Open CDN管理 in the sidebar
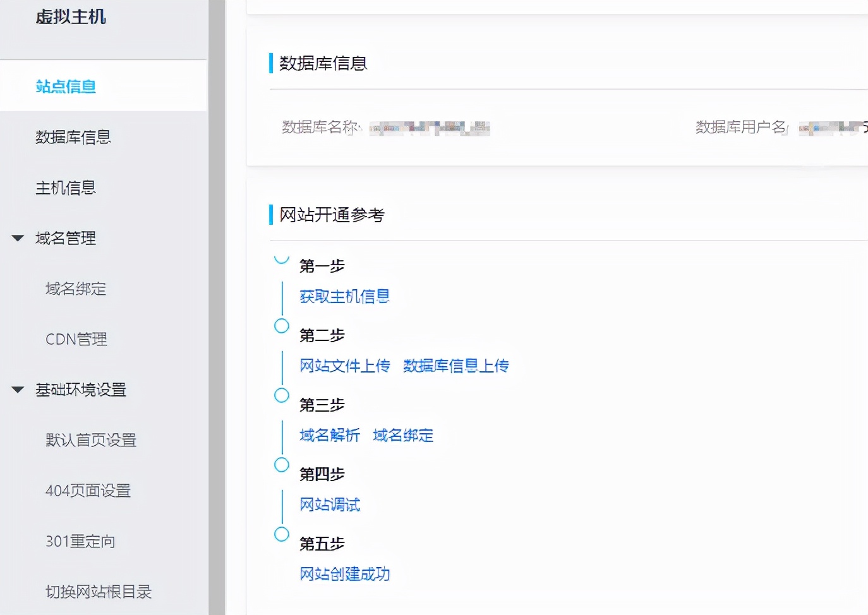The width and height of the screenshot is (868, 615). [75, 339]
